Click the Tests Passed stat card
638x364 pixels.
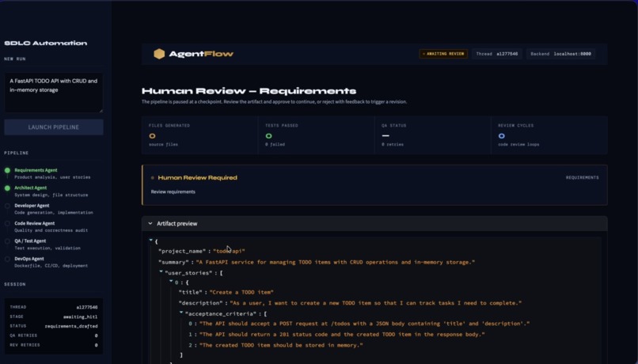click(316, 135)
